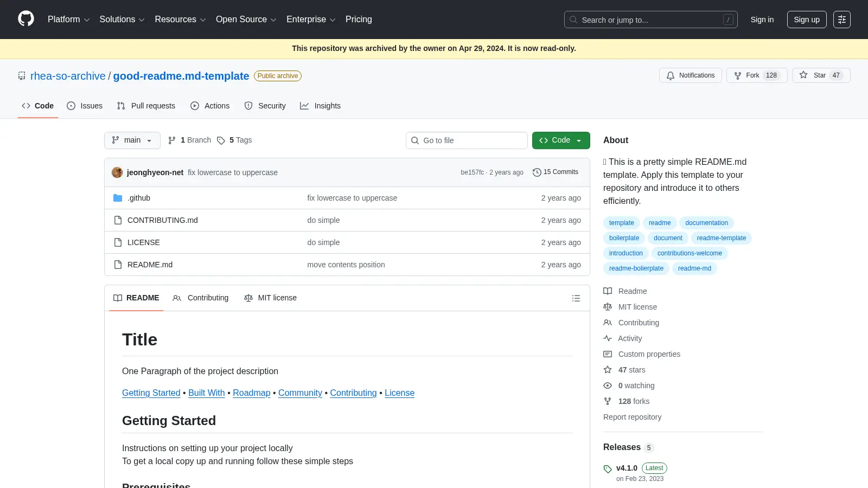Click pulse icon beside Activity
The height and width of the screenshot is (488, 868).
608,338
